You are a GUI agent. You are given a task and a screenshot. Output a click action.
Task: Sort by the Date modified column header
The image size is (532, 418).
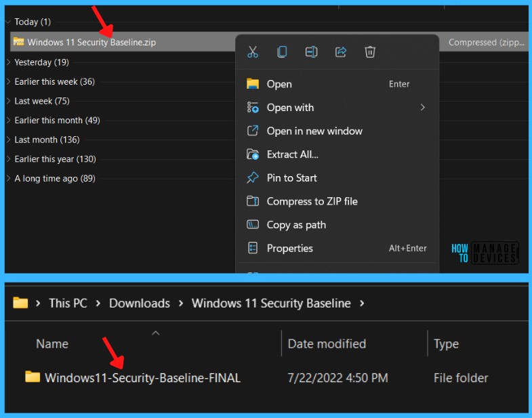tap(327, 343)
